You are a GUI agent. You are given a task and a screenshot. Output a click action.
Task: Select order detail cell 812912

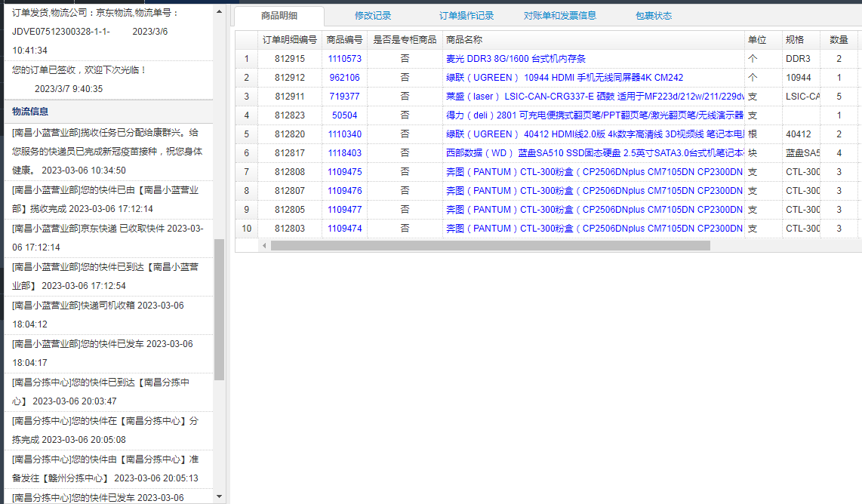coord(290,78)
